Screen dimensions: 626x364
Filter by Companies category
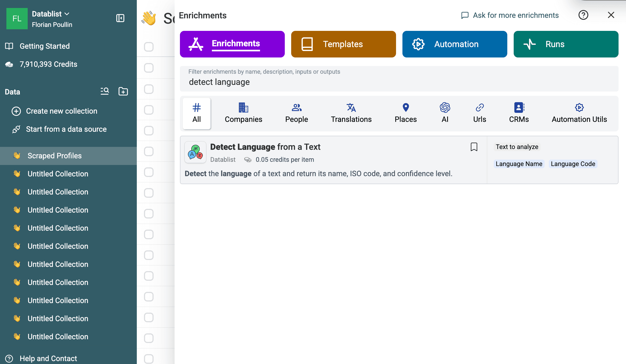[x=244, y=113]
